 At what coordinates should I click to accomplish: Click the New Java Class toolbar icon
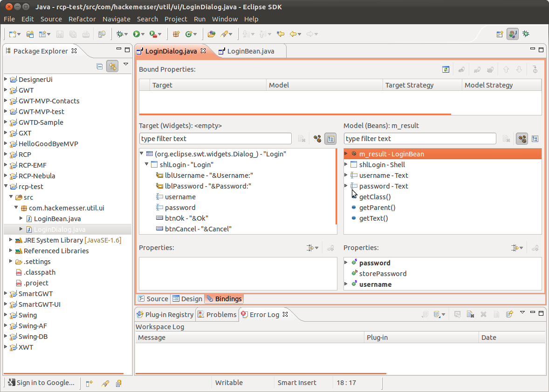click(x=189, y=34)
